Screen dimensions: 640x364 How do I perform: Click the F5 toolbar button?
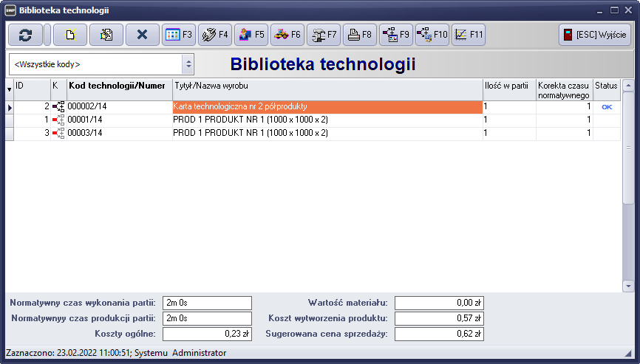251,35
